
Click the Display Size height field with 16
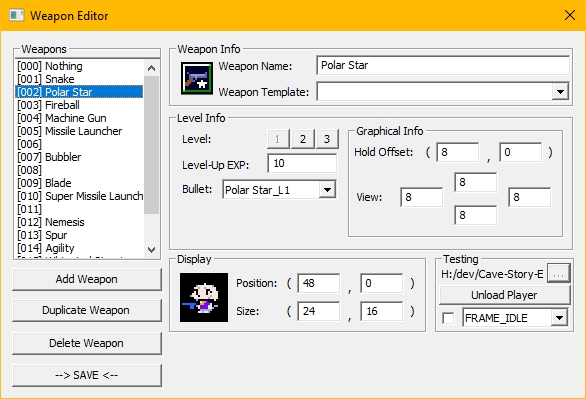(382, 311)
